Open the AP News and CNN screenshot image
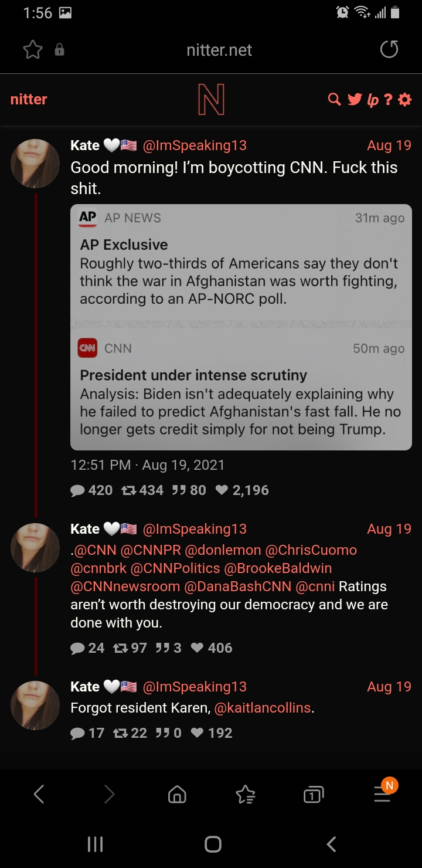 click(241, 327)
